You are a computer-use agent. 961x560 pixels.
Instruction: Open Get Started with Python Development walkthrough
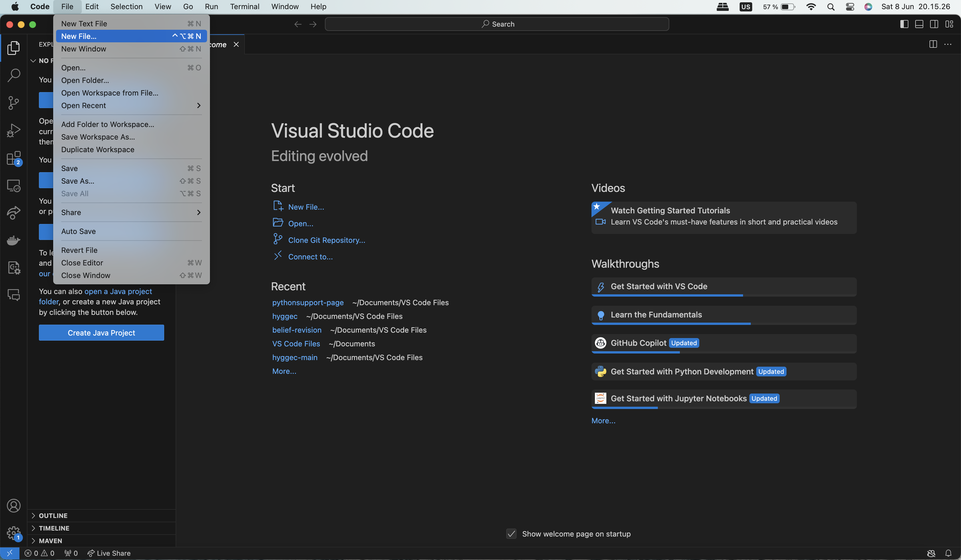[723, 372]
